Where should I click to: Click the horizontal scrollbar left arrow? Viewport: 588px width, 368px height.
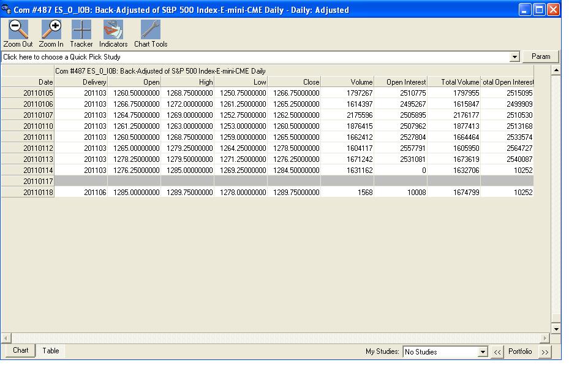click(x=6, y=339)
